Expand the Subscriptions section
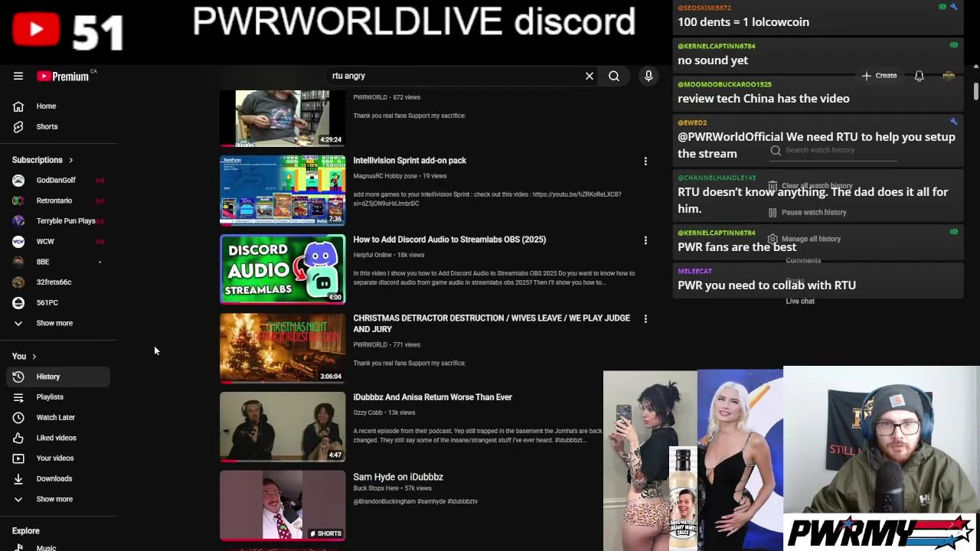The width and height of the screenshot is (980, 551). pyautogui.click(x=43, y=160)
